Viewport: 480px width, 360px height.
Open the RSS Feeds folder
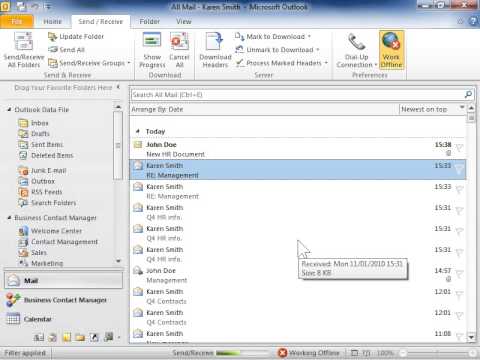pos(41,192)
